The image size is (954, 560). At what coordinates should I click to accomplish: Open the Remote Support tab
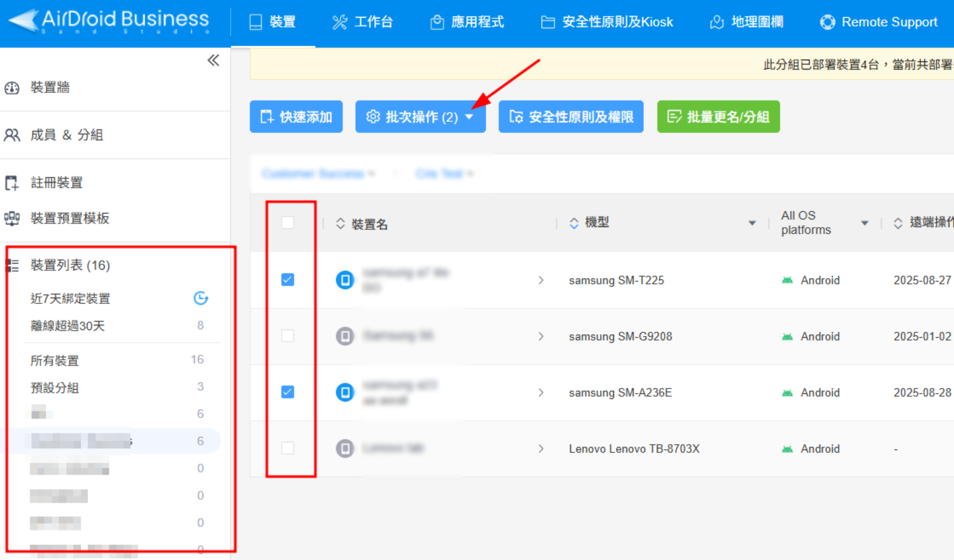point(879,22)
